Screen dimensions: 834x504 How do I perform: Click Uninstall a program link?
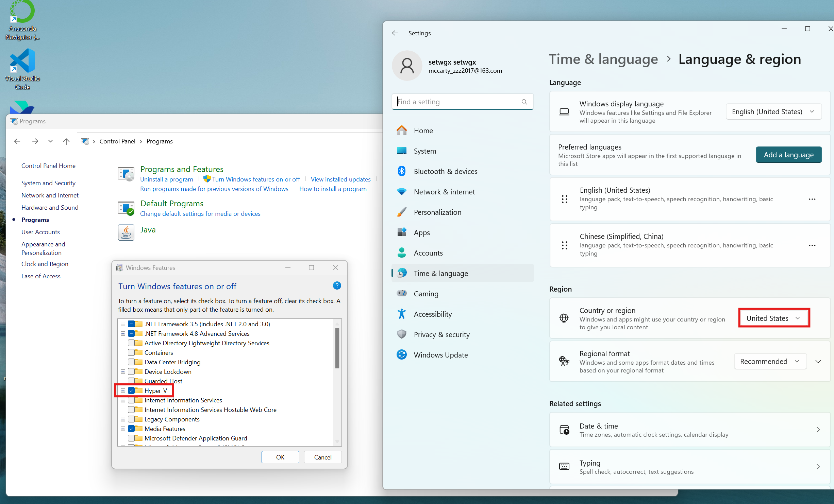coord(167,179)
